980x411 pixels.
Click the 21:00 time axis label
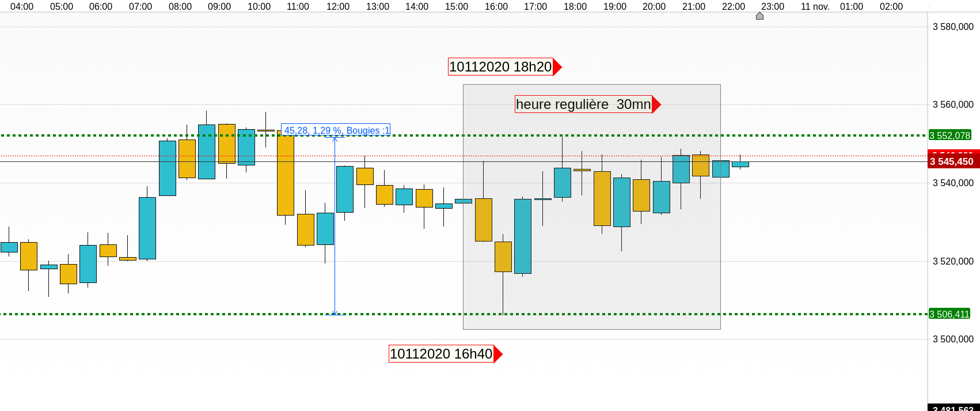(x=694, y=6)
